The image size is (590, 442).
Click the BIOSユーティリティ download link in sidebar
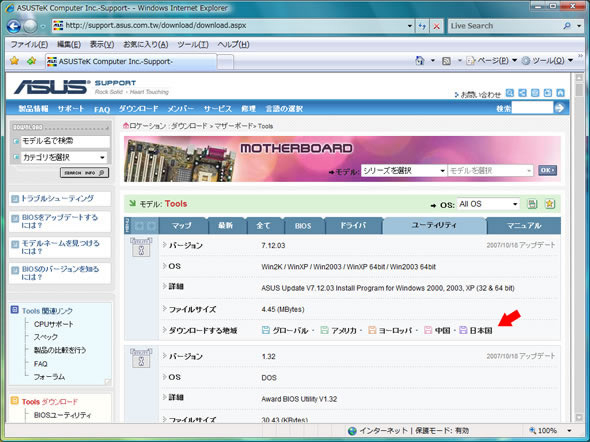tap(62, 415)
